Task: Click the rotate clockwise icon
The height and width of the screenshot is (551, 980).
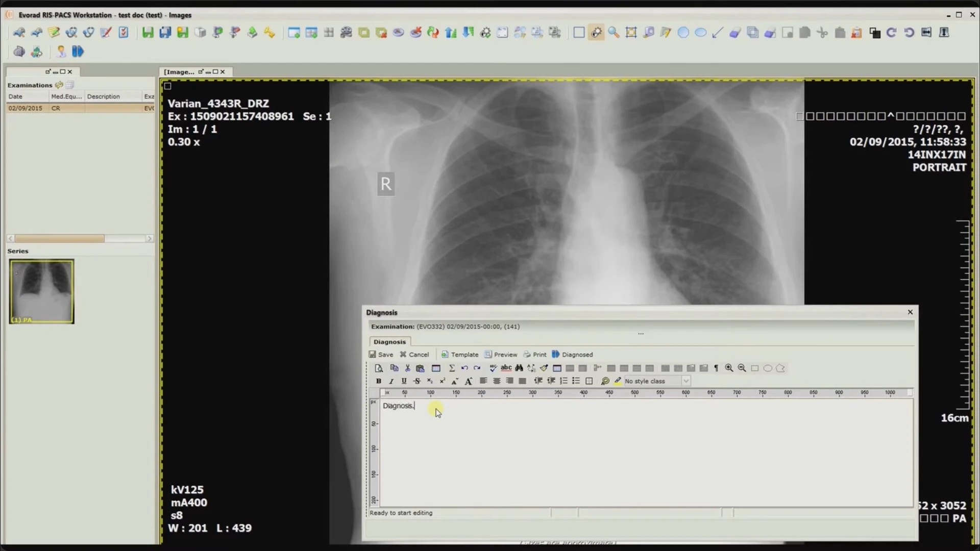Action: 892,33
